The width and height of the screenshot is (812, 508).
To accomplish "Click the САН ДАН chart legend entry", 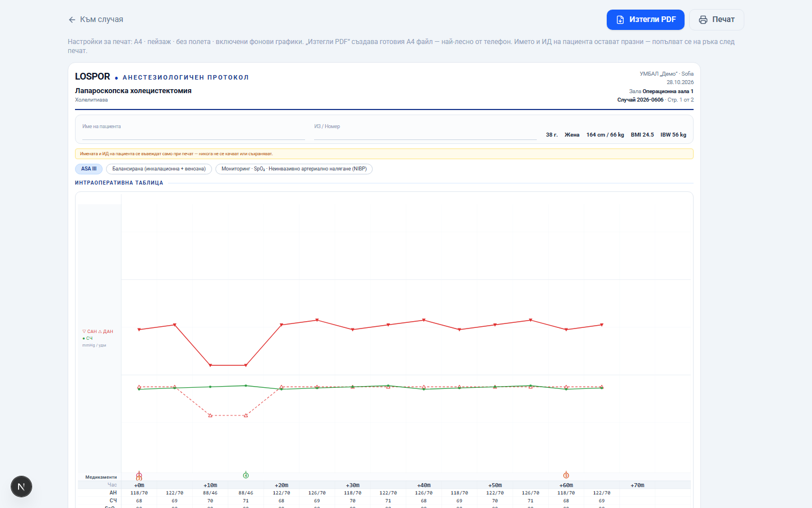I will 98,332.
